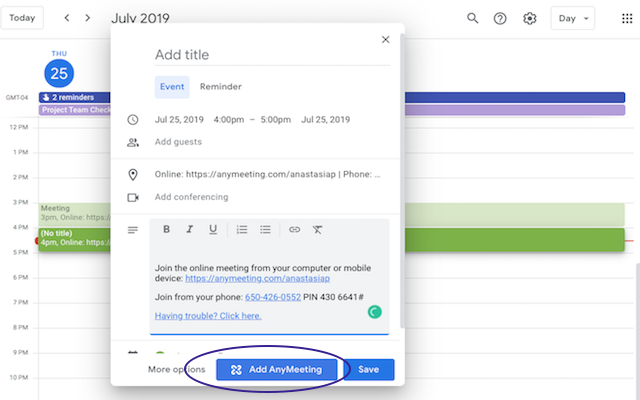Click the video camera conferencing icon
The width and height of the screenshot is (640, 400).
(x=133, y=198)
